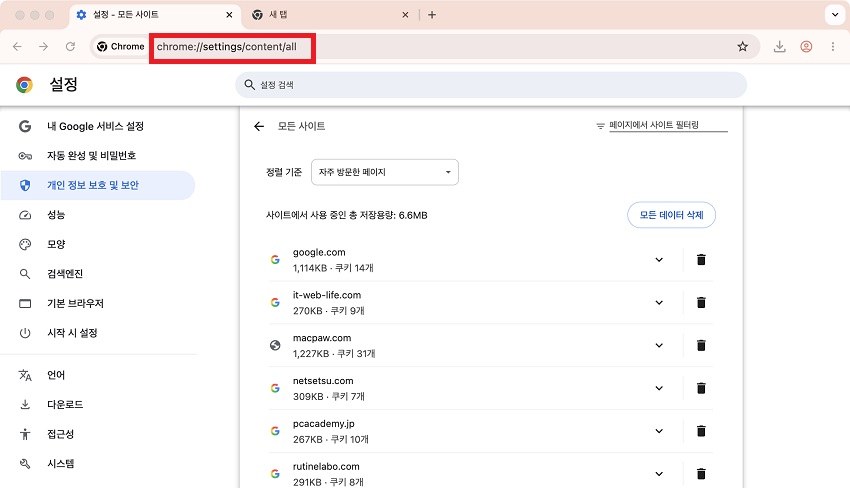Viewport: 850px width, 488px height.
Task: Open the 성능 settings section
Action: tap(98, 215)
